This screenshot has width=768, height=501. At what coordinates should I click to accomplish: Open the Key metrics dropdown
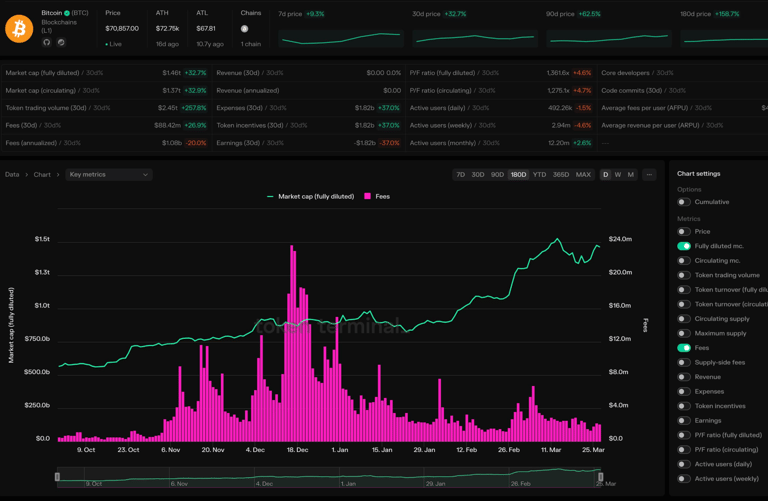[x=109, y=174]
